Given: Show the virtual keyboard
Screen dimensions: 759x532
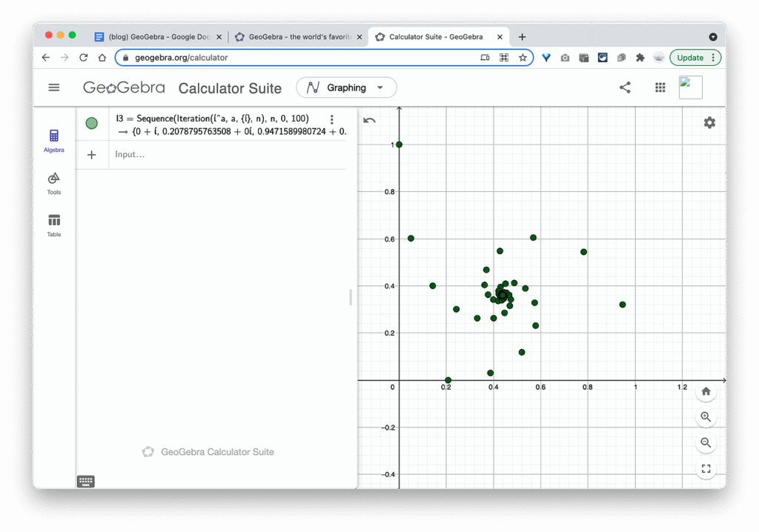Looking at the screenshot, I should click(x=86, y=482).
